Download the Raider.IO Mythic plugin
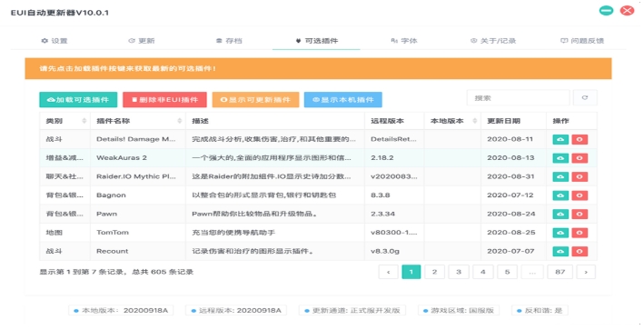The width and height of the screenshot is (644, 330). coord(560,176)
